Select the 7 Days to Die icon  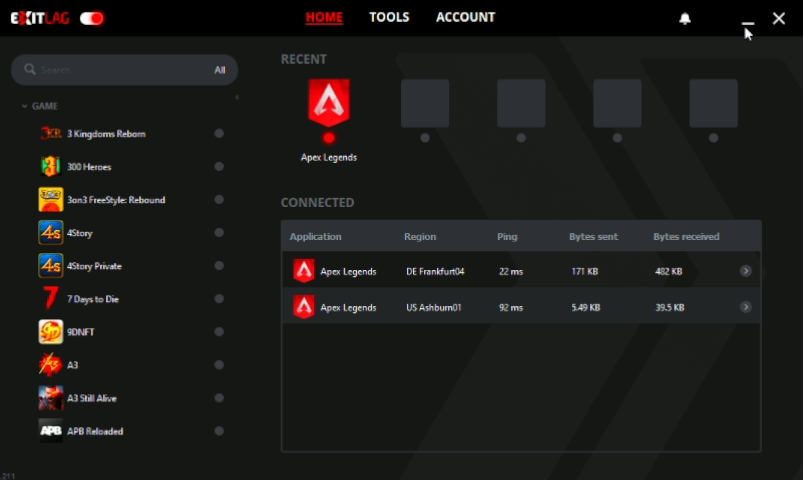(x=51, y=299)
